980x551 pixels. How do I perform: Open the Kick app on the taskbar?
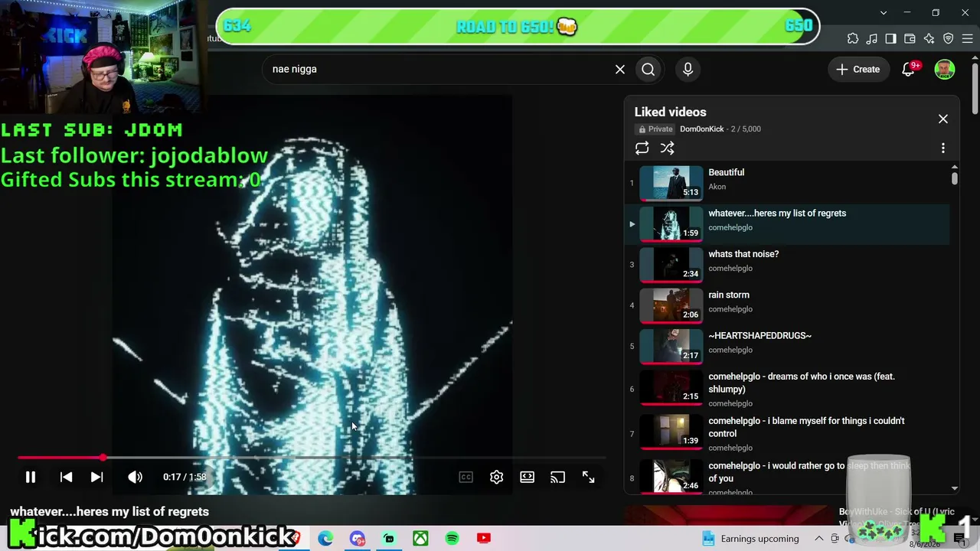(389, 539)
